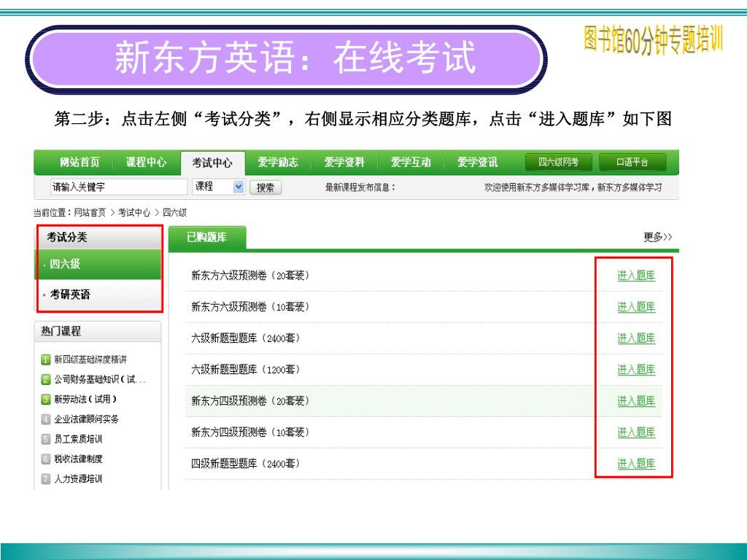Open 爱学资讯 menu item
Image resolution: width=747 pixels, height=560 pixels.
[x=477, y=163]
